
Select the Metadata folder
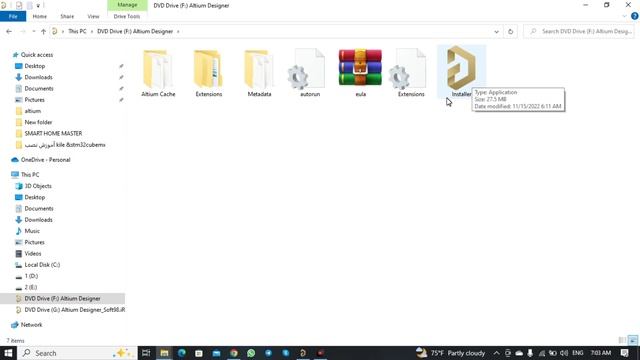259,73
